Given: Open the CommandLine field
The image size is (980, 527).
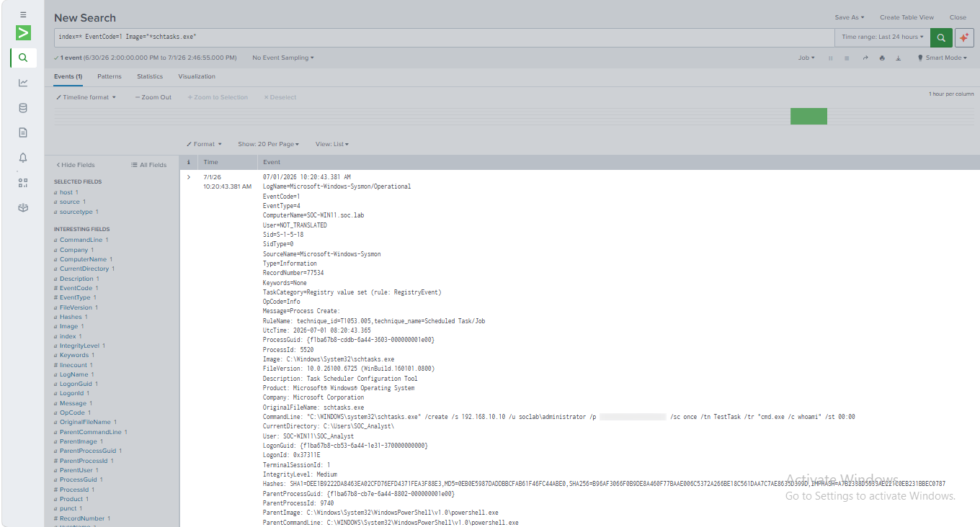Looking at the screenshot, I should pyautogui.click(x=81, y=240).
